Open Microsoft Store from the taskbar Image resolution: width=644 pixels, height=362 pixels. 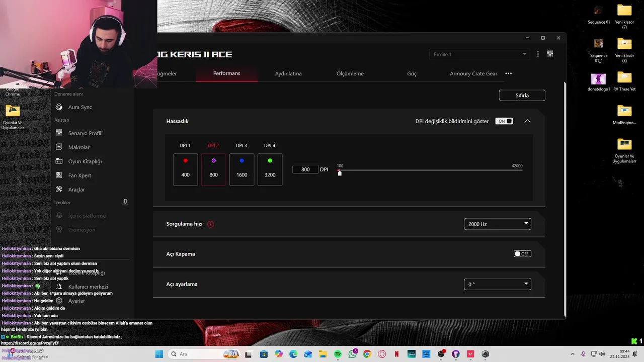coord(264,354)
